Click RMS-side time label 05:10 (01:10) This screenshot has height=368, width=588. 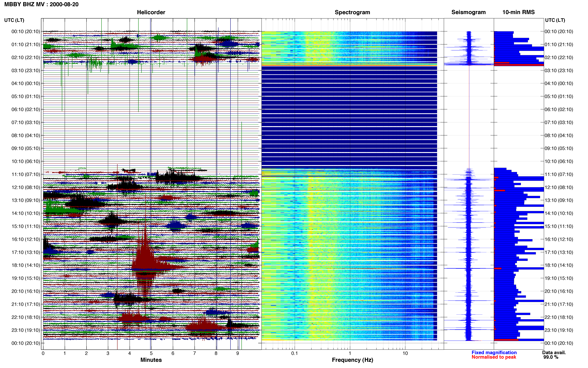click(559, 96)
